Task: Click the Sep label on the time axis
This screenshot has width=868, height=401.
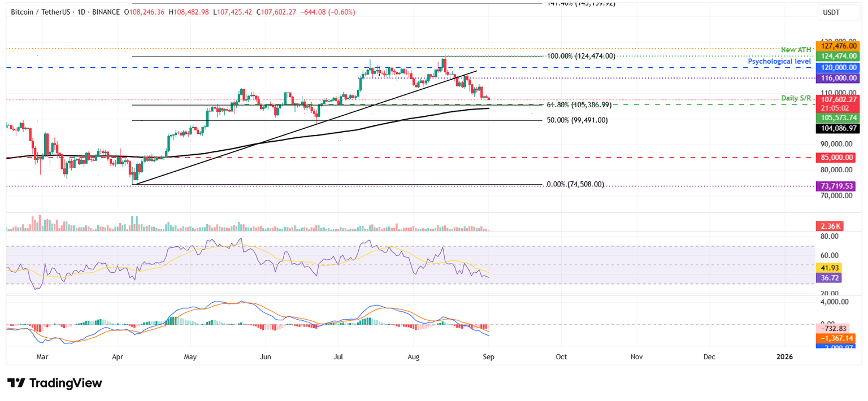Action: [x=488, y=357]
